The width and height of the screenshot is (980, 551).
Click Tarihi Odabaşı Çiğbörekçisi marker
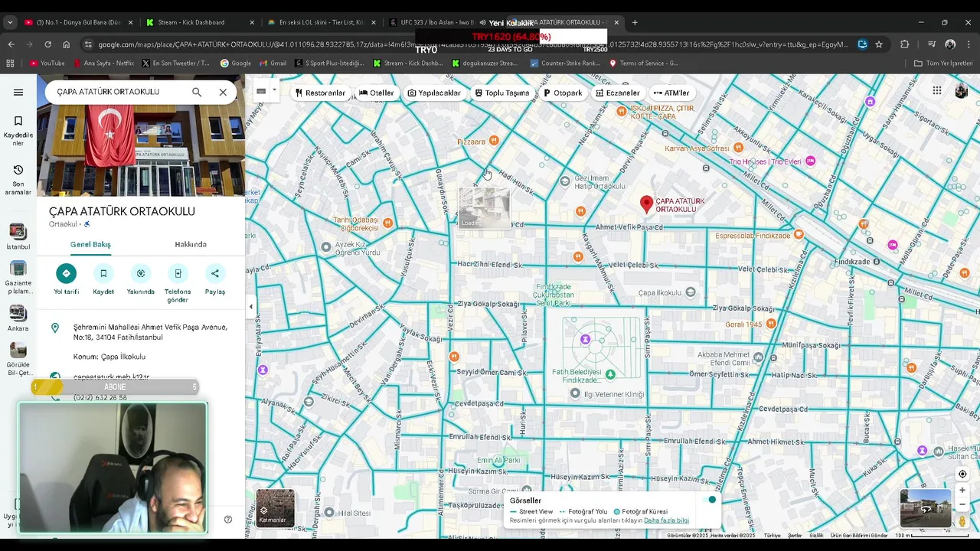pyautogui.click(x=388, y=223)
